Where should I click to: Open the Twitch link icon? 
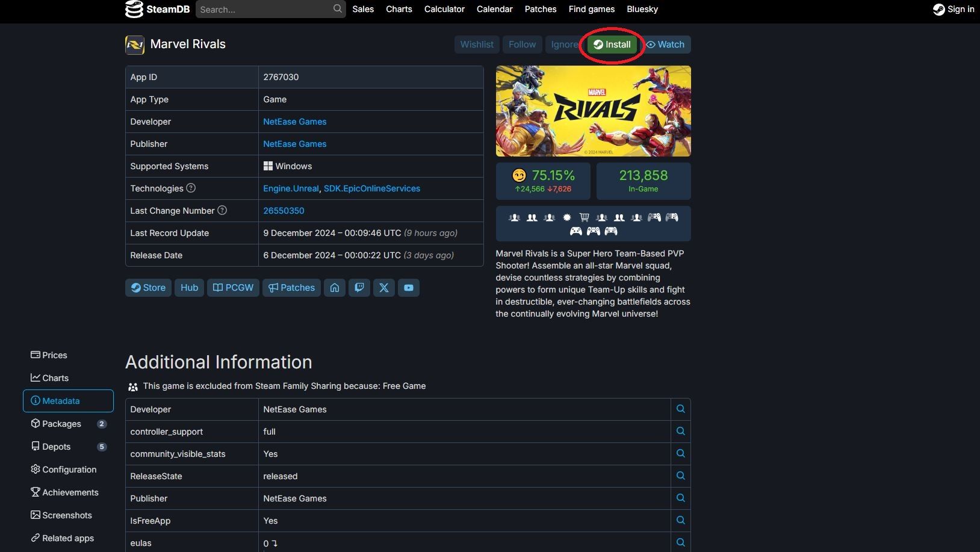click(359, 288)
